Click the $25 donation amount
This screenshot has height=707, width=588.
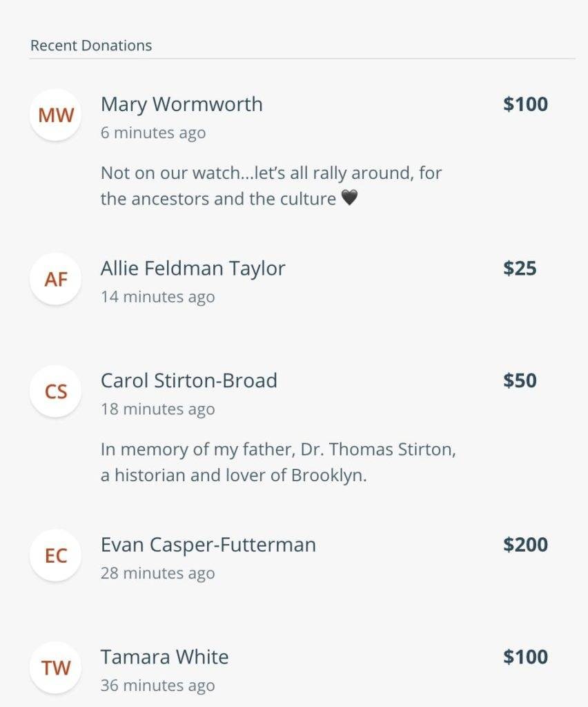tap(520, 269)
